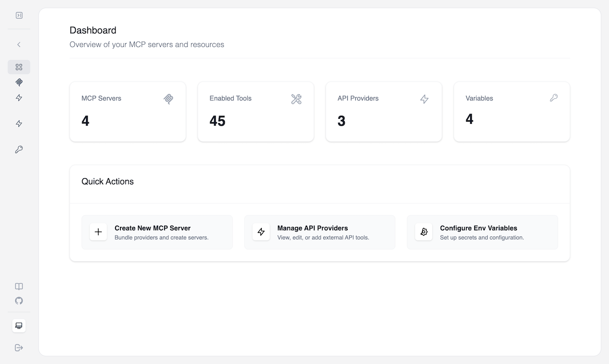The height and width of the screenshot is (364, 609).
Task: Open Create New MCP Server quick action
Action: (x=157, y=232)
